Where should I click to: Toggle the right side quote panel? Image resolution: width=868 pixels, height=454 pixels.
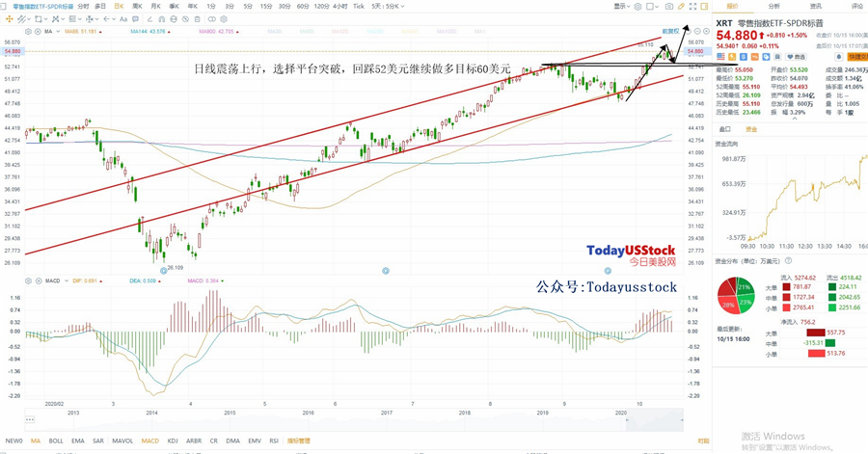(704, 7)
